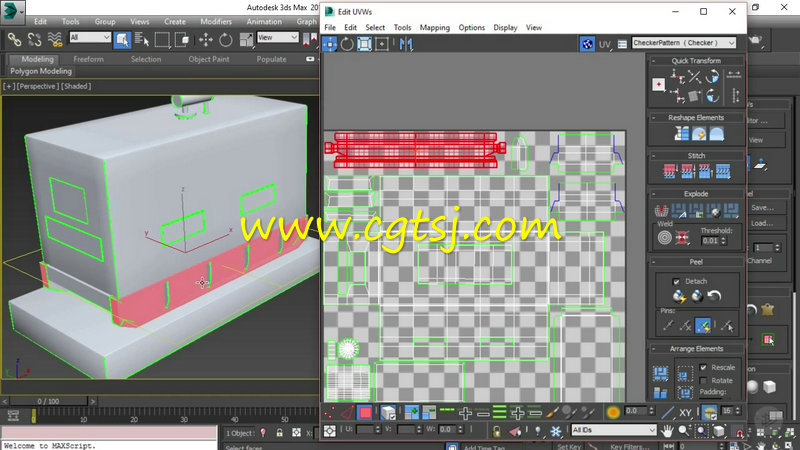Screen dimensions: 800x450
Task: Open the Modifiers menu in 3ds Max
Action: pyautogui.click(x=216, y=21)
